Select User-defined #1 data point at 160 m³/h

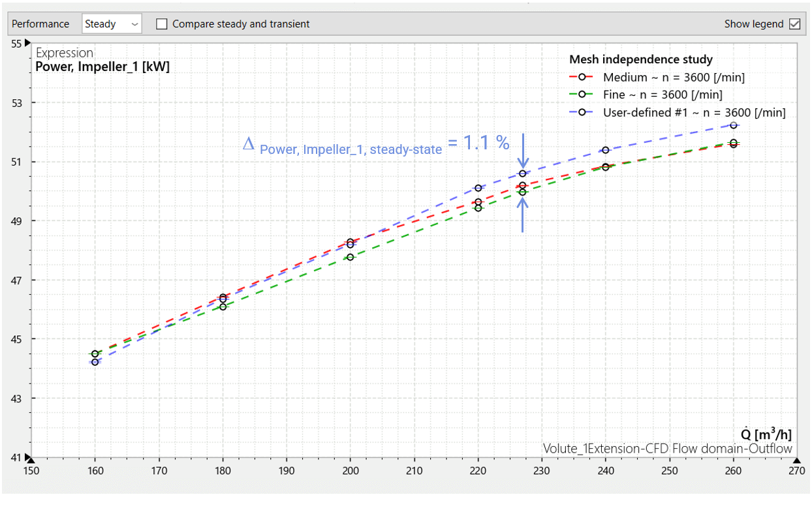pos(95,362)
